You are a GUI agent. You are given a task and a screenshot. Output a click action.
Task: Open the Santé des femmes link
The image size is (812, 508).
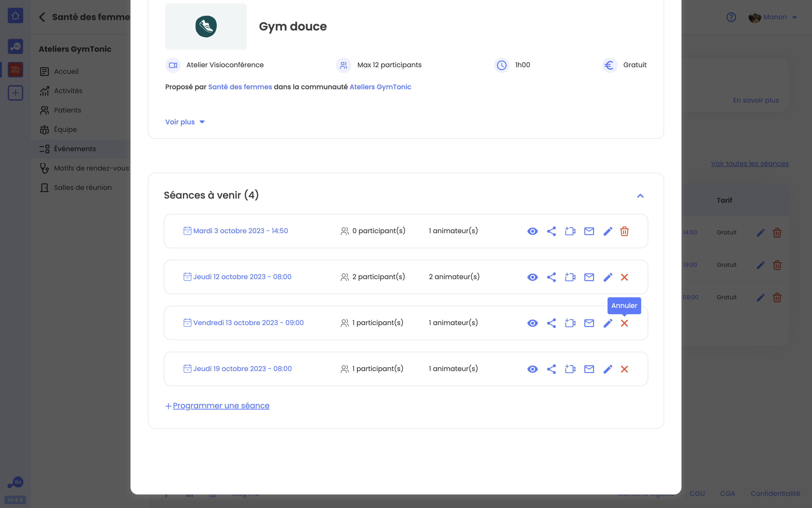click(240, 87)
